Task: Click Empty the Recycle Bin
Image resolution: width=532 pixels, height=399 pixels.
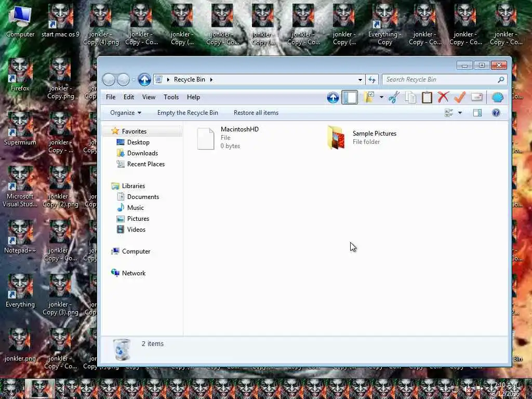Action: [x=188, y=113]
